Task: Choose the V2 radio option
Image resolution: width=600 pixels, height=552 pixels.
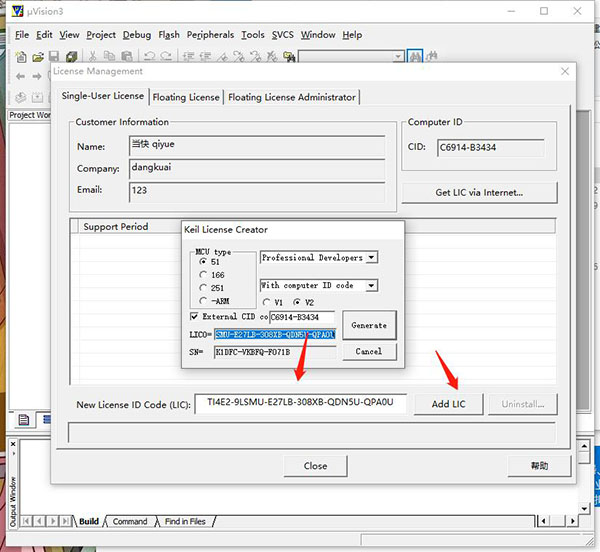Action: pos(297,302)
